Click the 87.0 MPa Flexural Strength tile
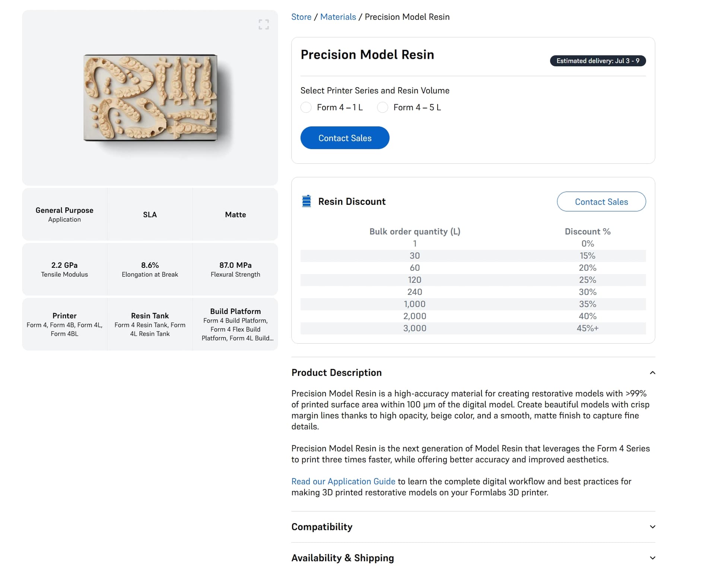The height and width of the screenshot is (588, 715). pyautogui.click(x=235, y=269)
